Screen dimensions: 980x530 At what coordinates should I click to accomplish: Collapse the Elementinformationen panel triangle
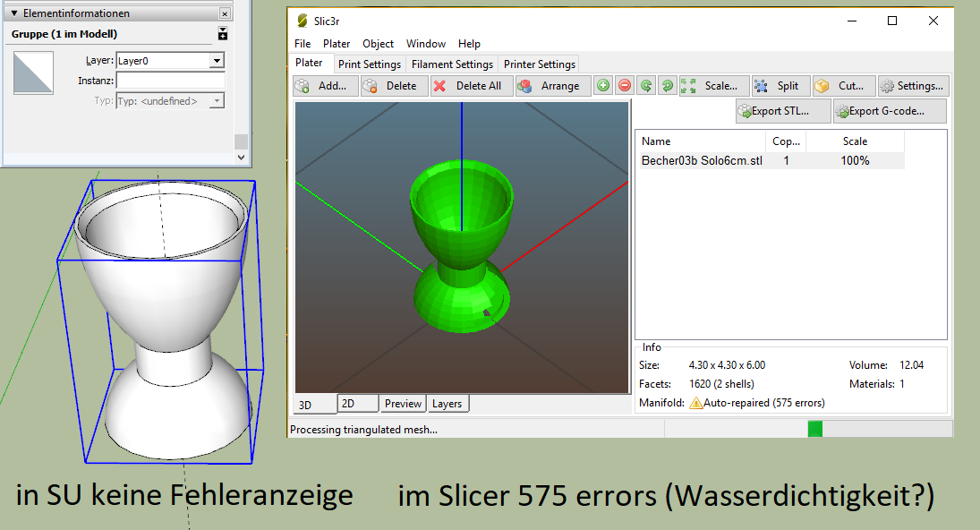pos(14,14)
